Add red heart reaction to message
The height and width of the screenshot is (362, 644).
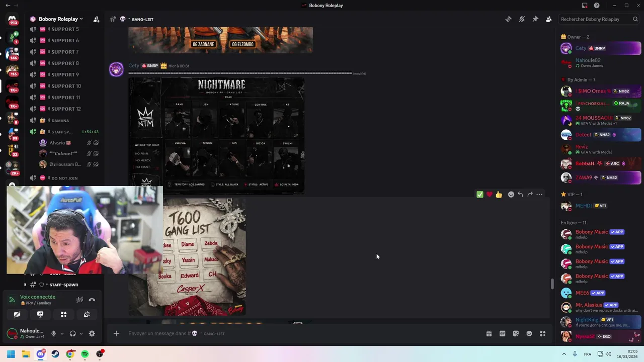coord(489,195)
